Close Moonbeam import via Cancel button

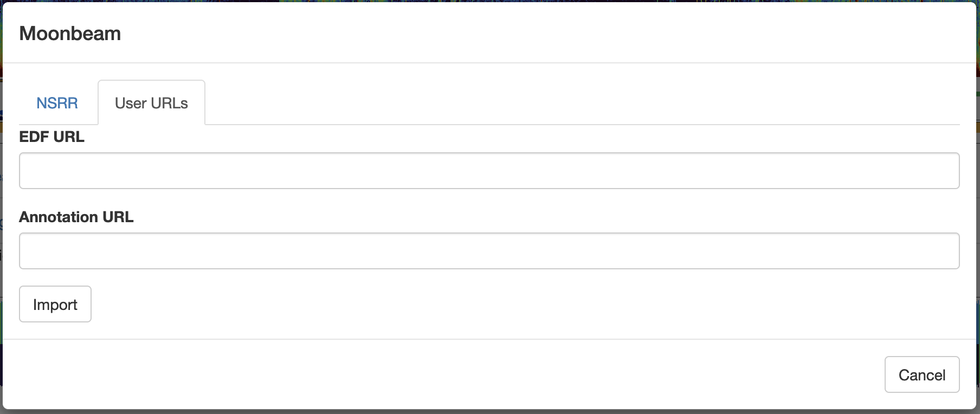(921, 374)
